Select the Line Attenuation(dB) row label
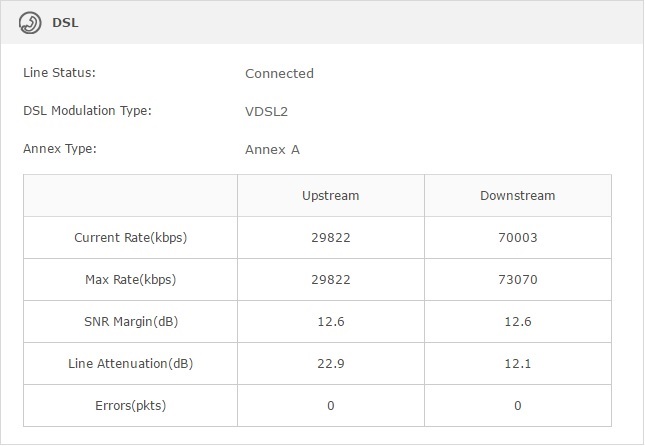Viewport: 645px width, 446px height. (130, 363)
